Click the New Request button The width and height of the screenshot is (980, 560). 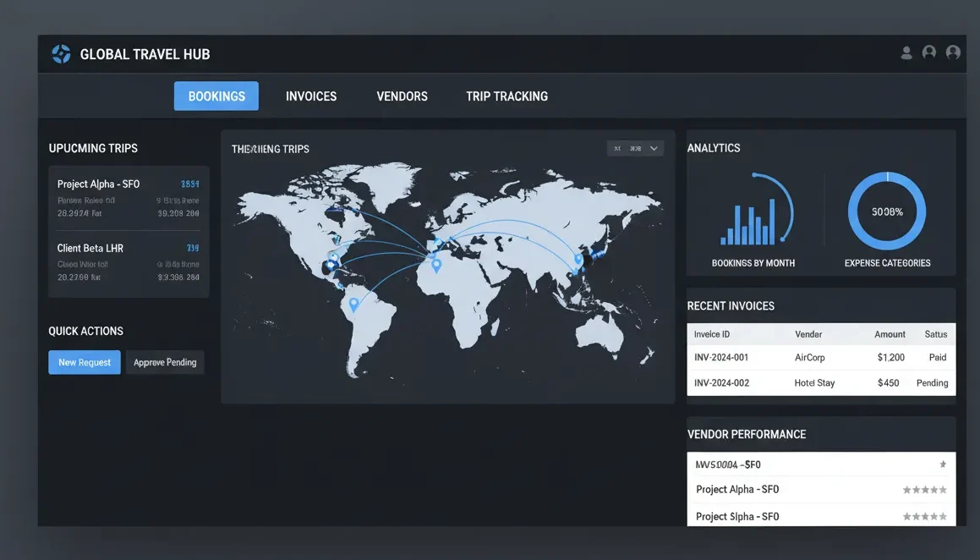click(x=85, y=362)
